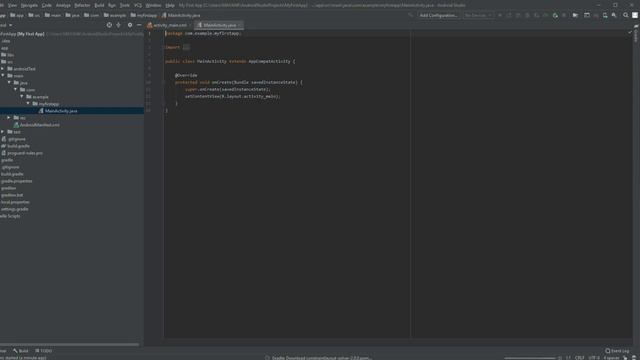Open the Project view type dropdown
Image resolution: width=640 pixels, height=360 pixels.
pyautogui.click(x=6, y=25)
